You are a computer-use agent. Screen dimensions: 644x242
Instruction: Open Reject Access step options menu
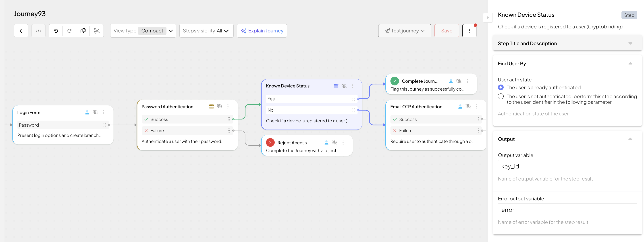pos(343,142)
